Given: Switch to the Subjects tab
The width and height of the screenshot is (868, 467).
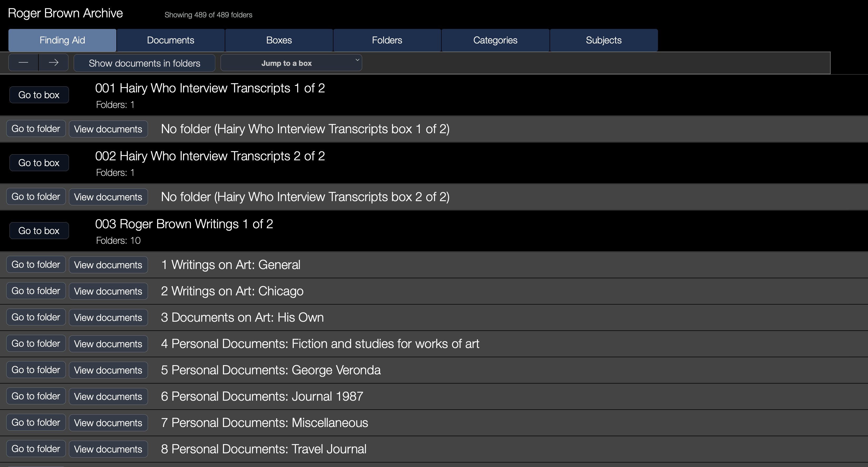Looking at the screenshot, I should pyautogui.click(x=604, y=40).
